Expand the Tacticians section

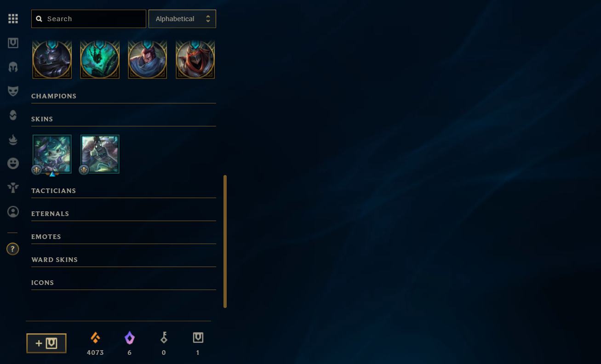(x=123, y=191)
